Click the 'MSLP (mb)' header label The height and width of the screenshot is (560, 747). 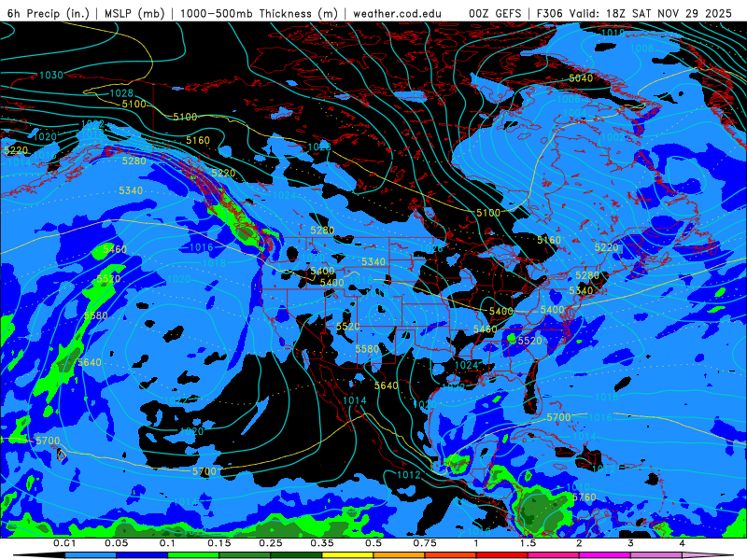134,13
